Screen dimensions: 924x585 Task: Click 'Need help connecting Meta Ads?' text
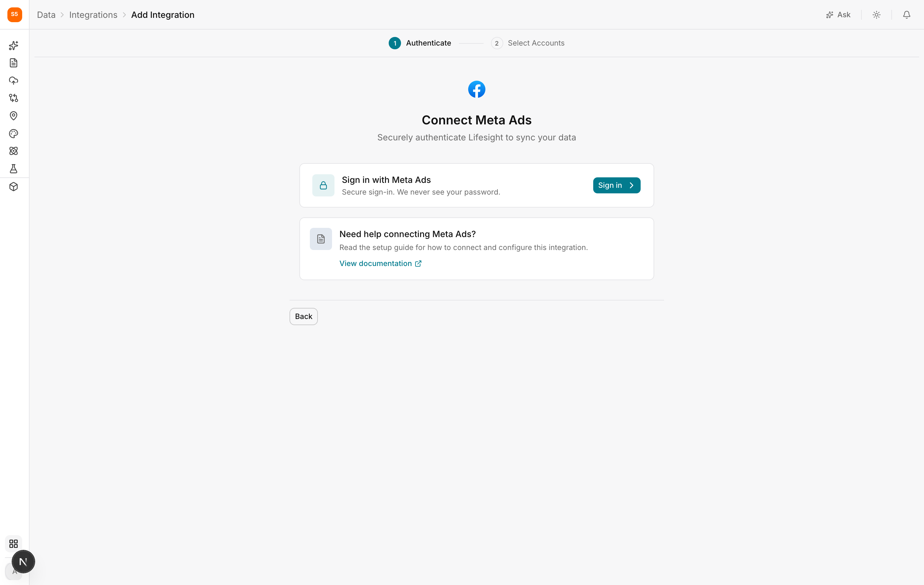[x=407, y=234]
